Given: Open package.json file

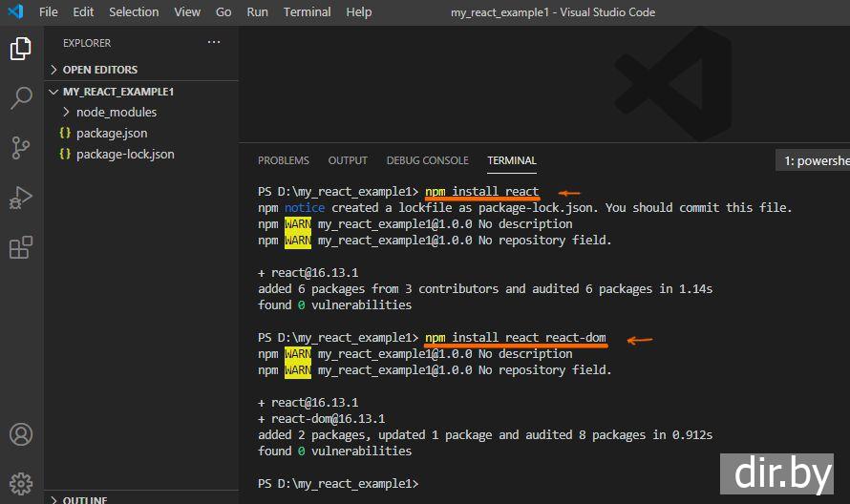Looking at the screenshot, I should coord(111,133).
